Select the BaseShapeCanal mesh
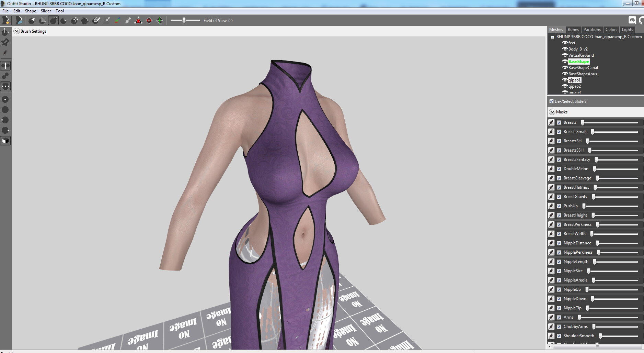This screenshot has width=644, height=353. [583, 68]
